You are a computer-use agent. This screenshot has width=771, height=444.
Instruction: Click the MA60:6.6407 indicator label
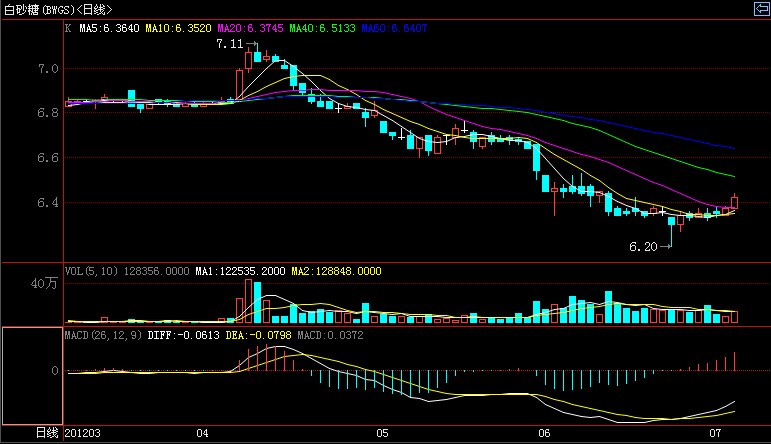394,29
